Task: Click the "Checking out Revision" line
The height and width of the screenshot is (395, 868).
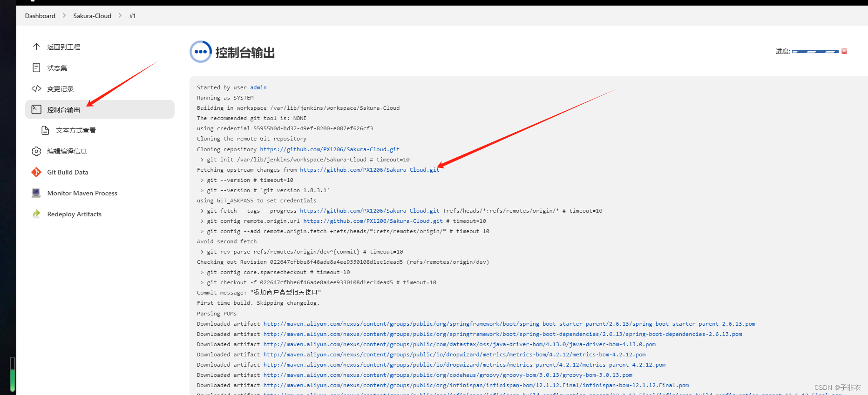Action: pos(343,262)
